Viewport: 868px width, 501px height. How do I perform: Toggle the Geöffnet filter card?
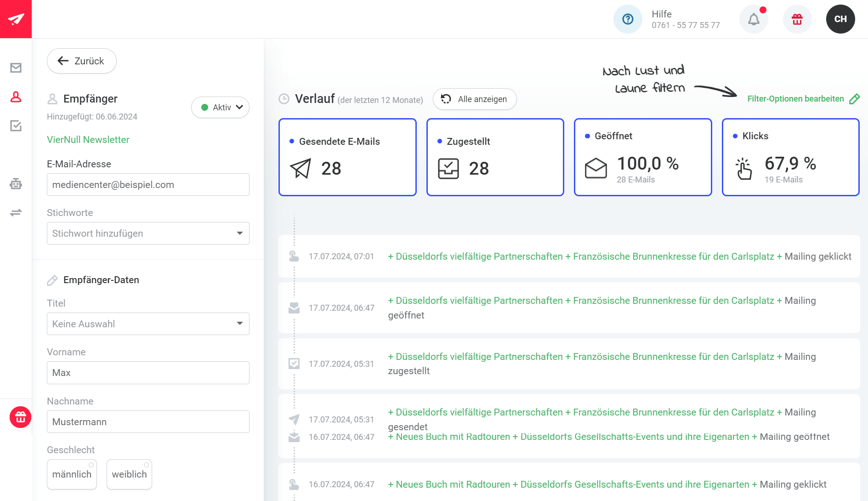click(x=643, y=157)
